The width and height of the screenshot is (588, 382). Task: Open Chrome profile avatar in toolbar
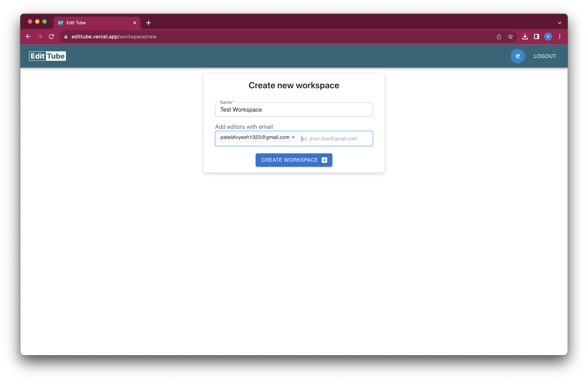548,37
